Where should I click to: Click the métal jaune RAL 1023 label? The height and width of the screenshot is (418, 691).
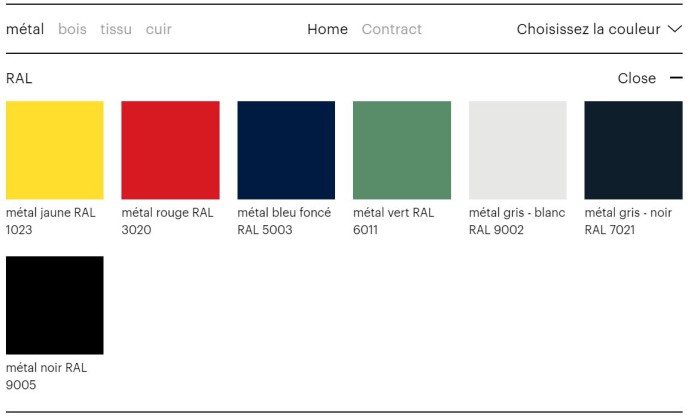point(51,221)
